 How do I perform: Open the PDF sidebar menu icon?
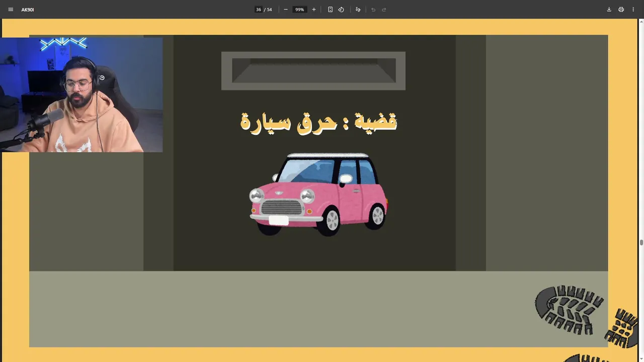click(11, 10)
